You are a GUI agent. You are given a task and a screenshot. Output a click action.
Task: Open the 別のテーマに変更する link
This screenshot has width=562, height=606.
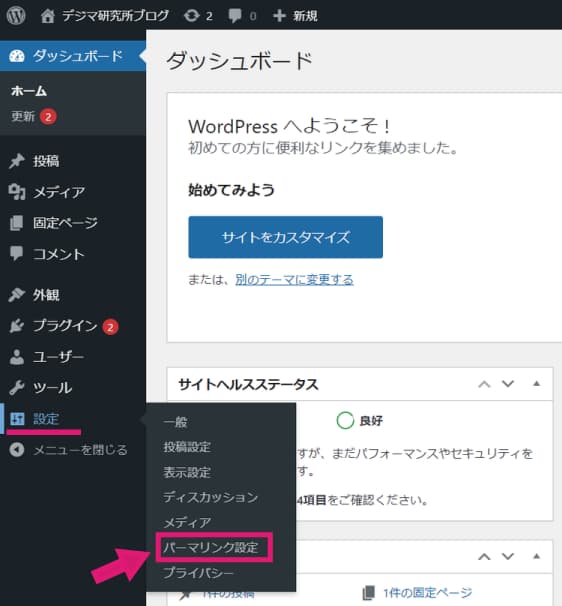pyautogui.click(x=294, y=279)
